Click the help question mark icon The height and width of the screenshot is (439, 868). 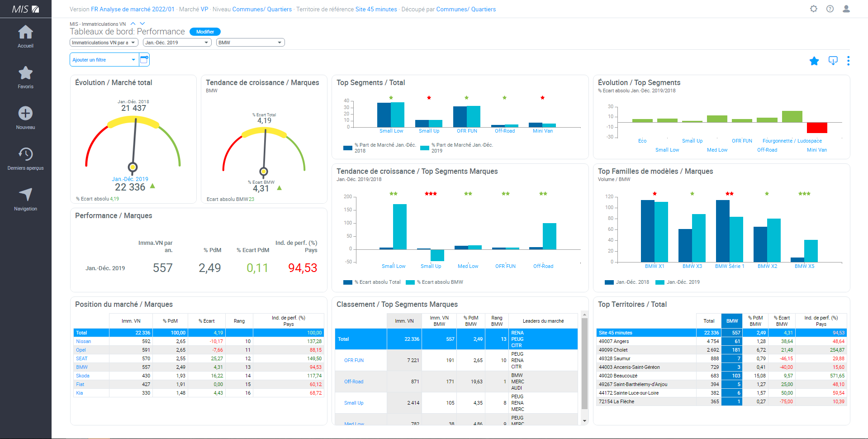pyautogui.click(x=830, y=9)
